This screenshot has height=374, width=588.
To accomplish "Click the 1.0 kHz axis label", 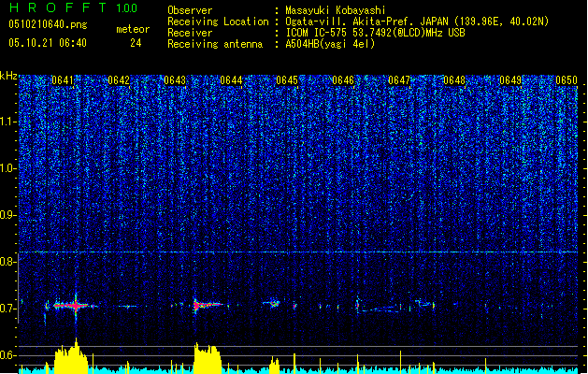I will (x=8, y=168).
